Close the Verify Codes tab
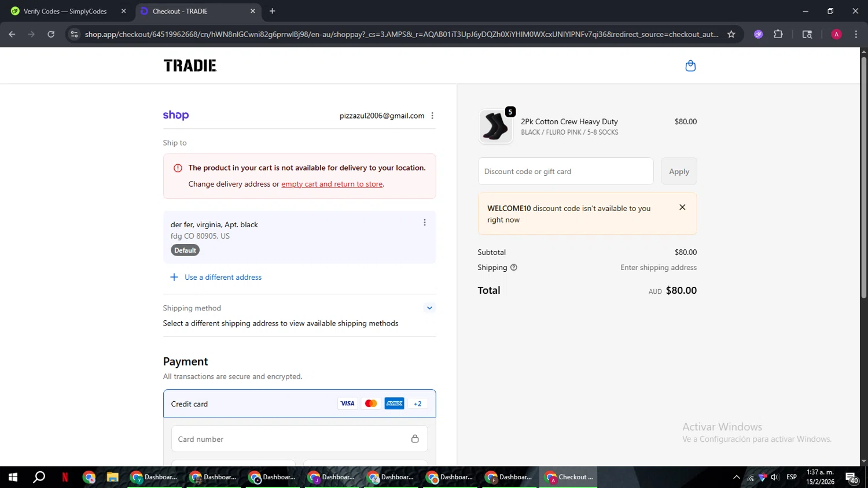This screenshot has height=488, width=868. click(123, 11)
